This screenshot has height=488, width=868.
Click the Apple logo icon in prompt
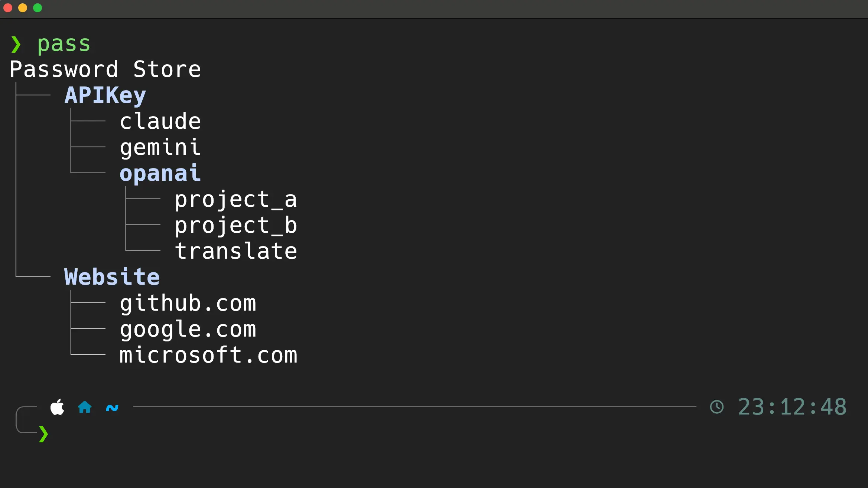point(57,407)
